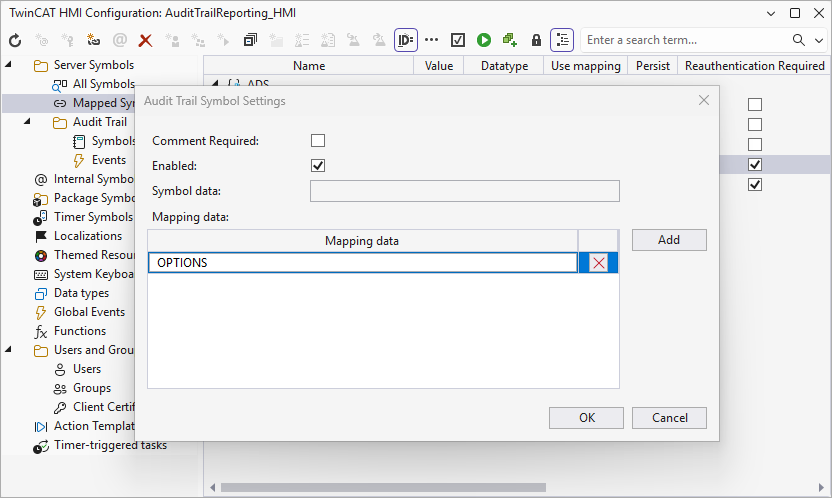Screen dimensions: 832x498
Task: Click the red X delete toolbar icon
Action: click(x=145, y=40)
